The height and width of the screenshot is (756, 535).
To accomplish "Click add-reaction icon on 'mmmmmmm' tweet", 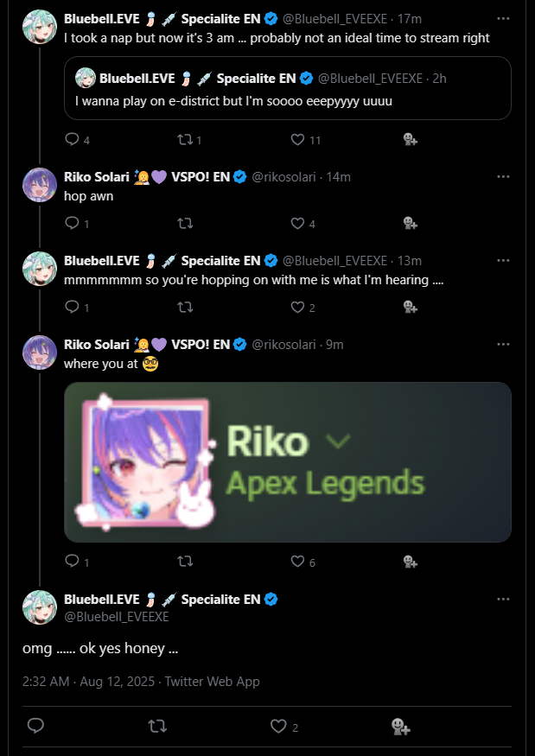I will tap(411, 307).
